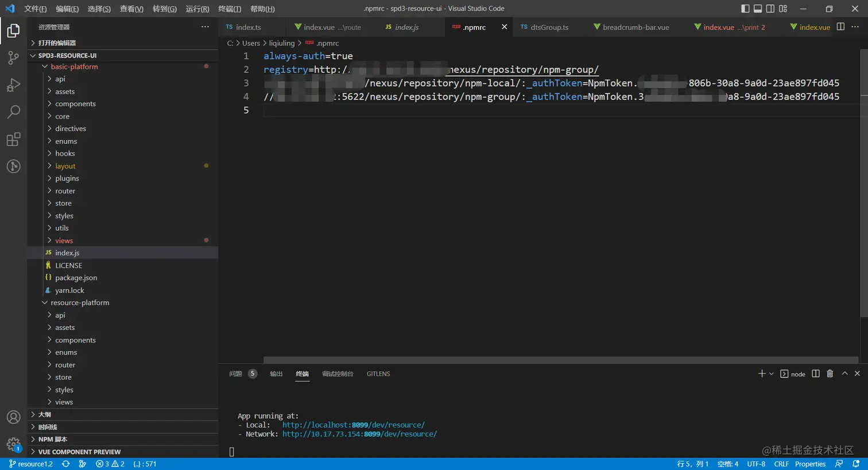Open the terminal launch profile dropdown arrow
The height and width of the screenshot is (470, 868).
772,374
